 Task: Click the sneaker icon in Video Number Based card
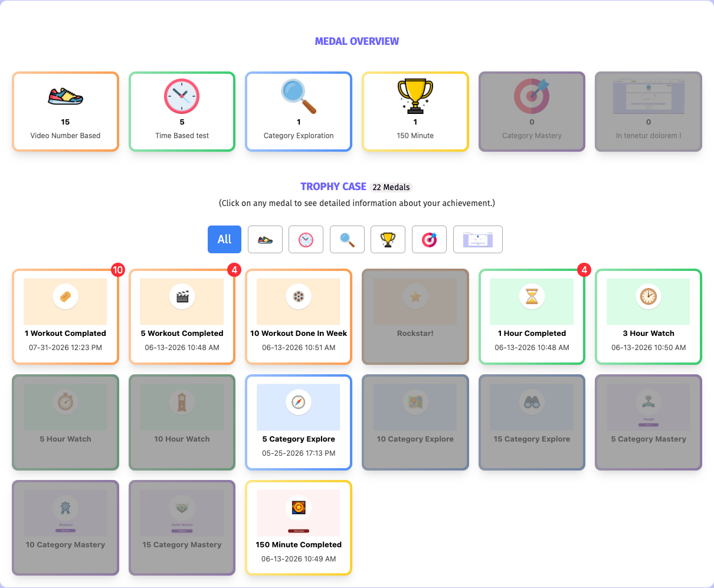[65, 96]
